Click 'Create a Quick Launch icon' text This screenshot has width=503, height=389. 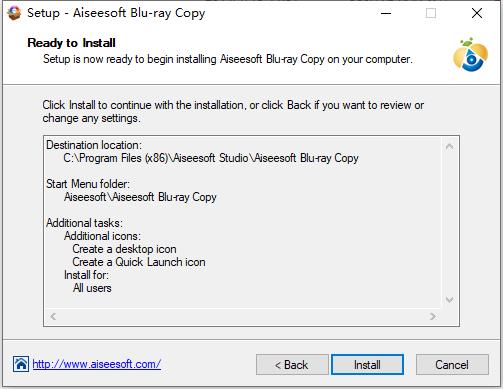(x=139, y=262)
